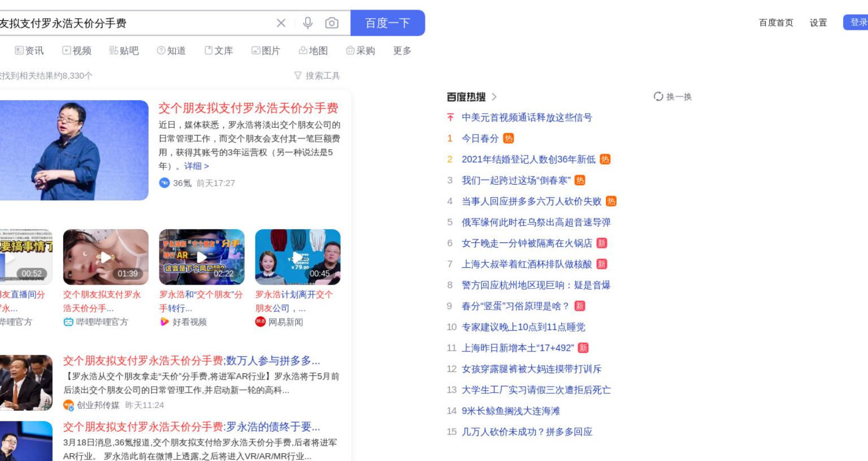Open the large Luo Yonghao news photo
The height and width of the screenshot is (461, 868).
[74, 150]
